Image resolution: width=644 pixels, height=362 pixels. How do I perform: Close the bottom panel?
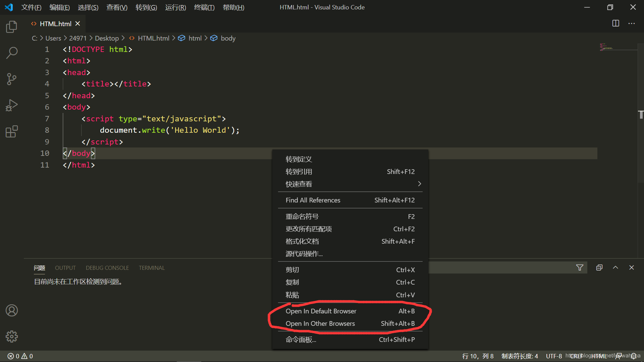pos(632,267)
